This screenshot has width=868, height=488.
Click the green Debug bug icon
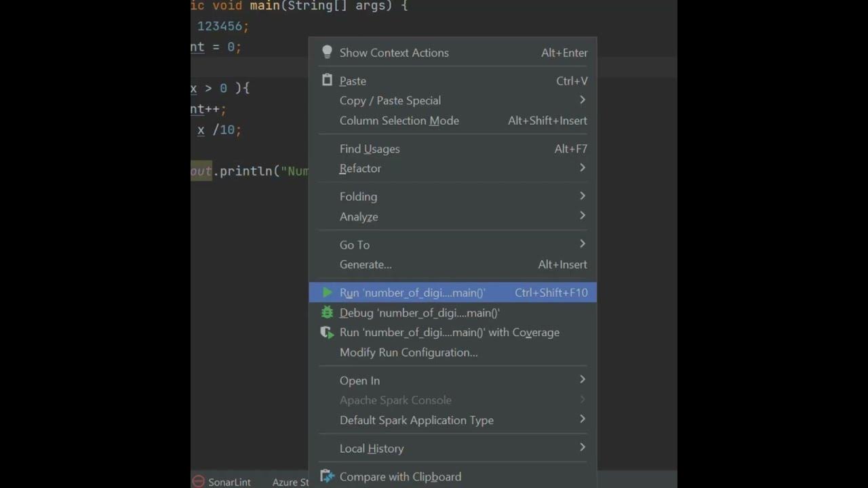click(x=327, y=312)
